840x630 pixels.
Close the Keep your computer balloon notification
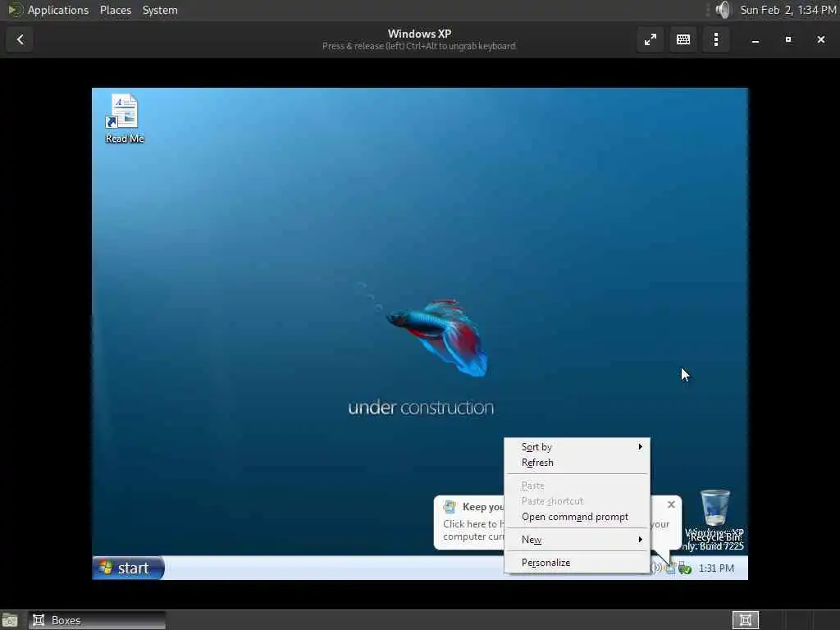click(671, 504)
